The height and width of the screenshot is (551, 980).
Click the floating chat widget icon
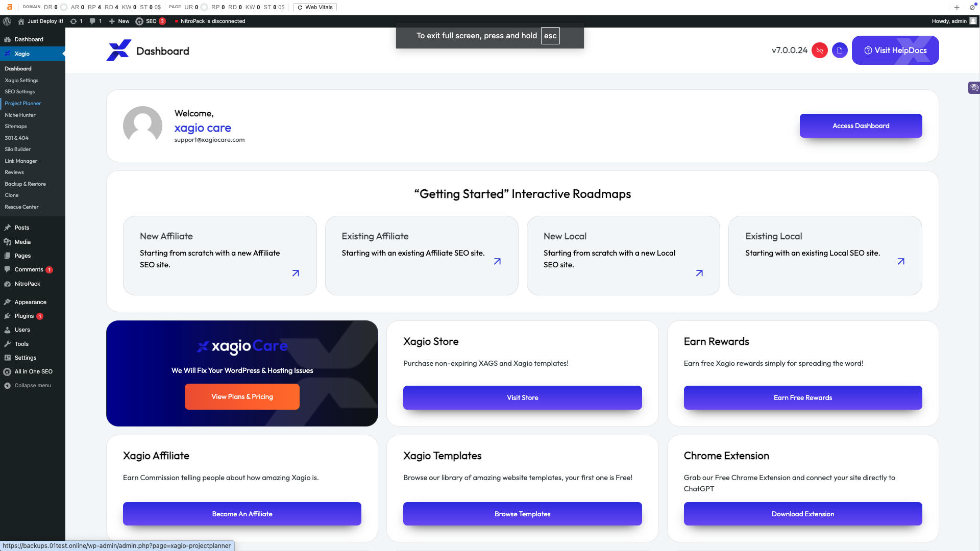click(974, 88)
